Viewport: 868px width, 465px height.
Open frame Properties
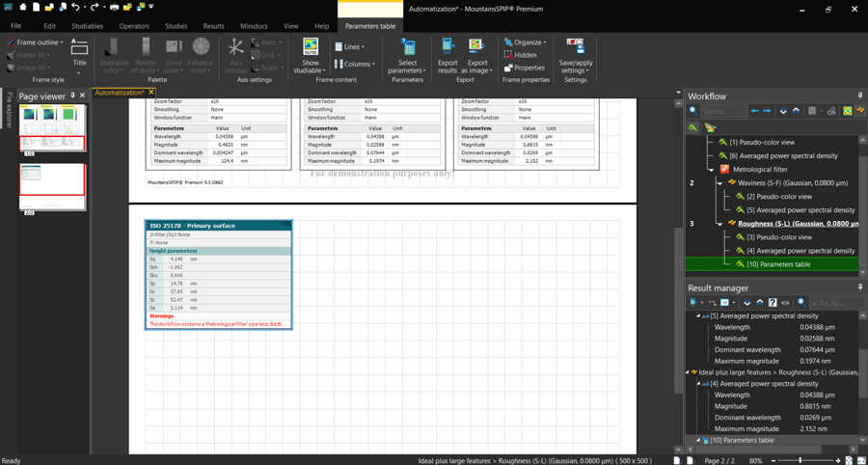pyautogui.click(x=525, y=68)
